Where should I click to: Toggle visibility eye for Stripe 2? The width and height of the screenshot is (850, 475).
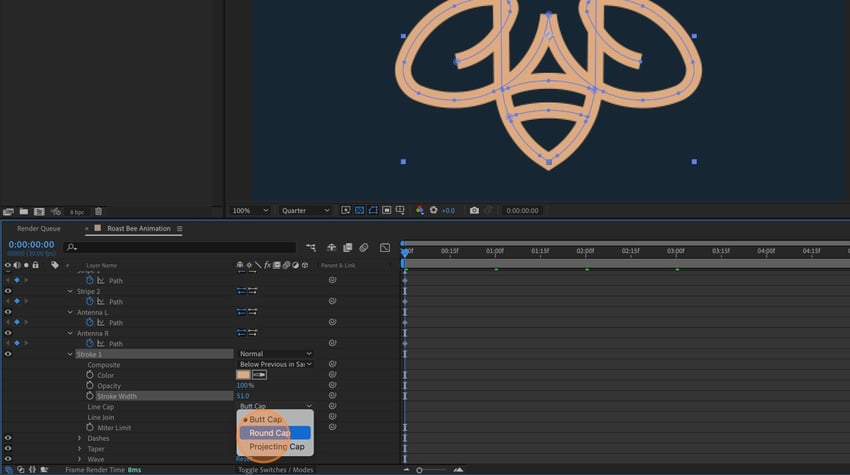coord(8,291)
